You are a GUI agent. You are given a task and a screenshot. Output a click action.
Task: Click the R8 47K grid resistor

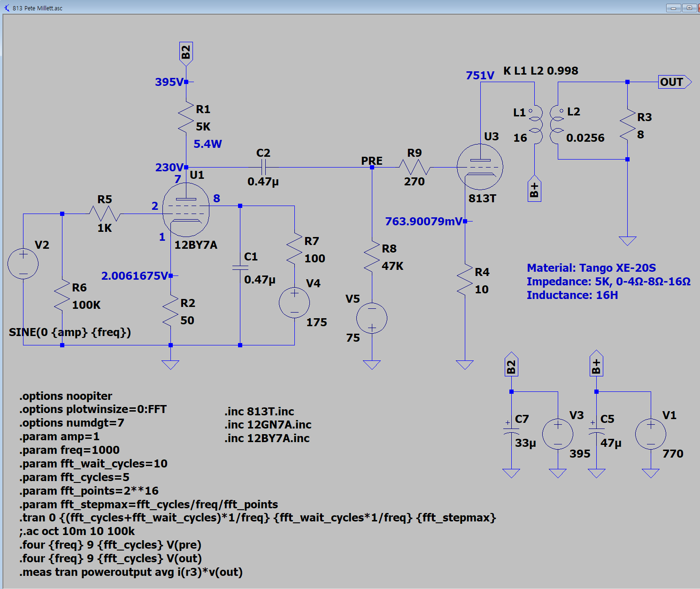tap(371, 257)
